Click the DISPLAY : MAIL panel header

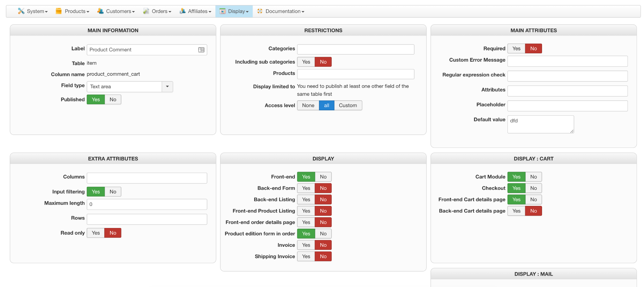point(534,274)
